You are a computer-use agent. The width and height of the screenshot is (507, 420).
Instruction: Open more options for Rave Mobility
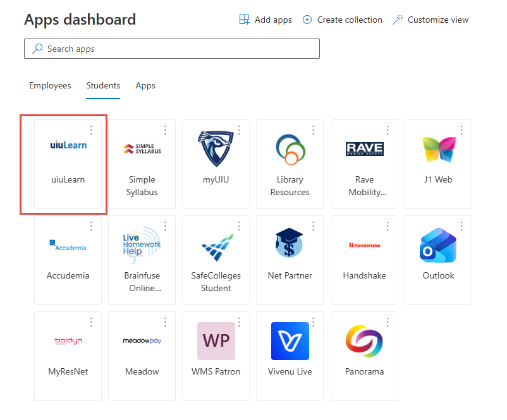pyautogui.click(x=388, y=130)
